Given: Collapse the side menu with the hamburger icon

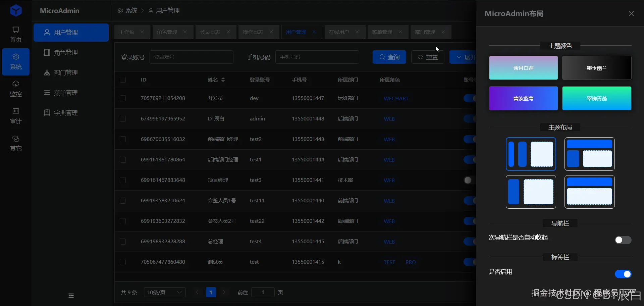Looking at the screenshot, I should point(71,296).
